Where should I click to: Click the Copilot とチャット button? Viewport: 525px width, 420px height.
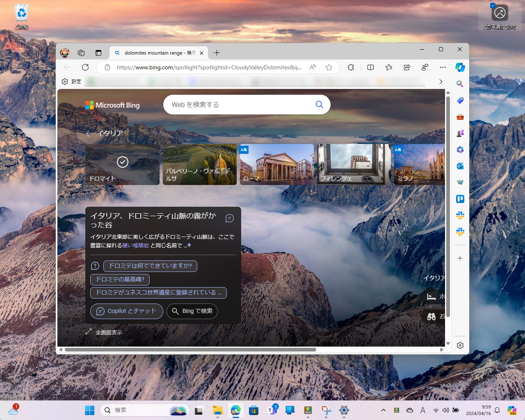click(x=126, y=311)
